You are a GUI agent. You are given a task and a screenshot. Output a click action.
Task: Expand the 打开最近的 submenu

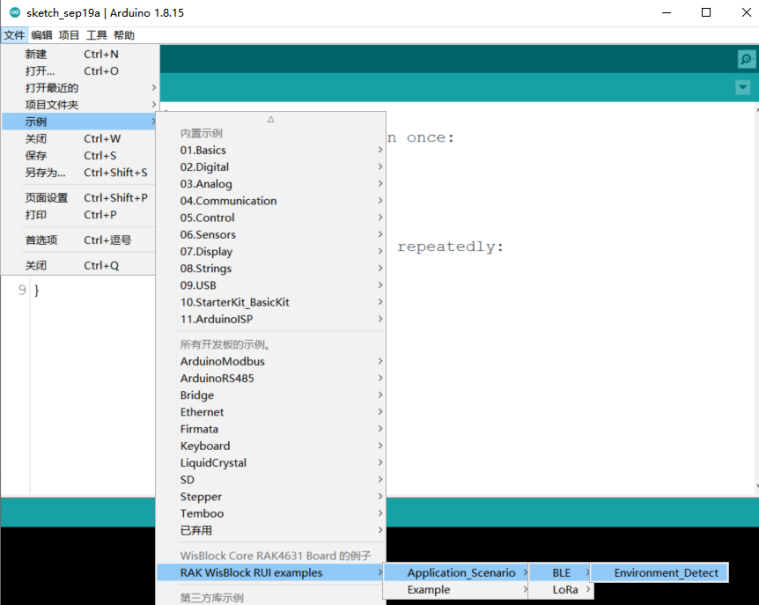80,88
